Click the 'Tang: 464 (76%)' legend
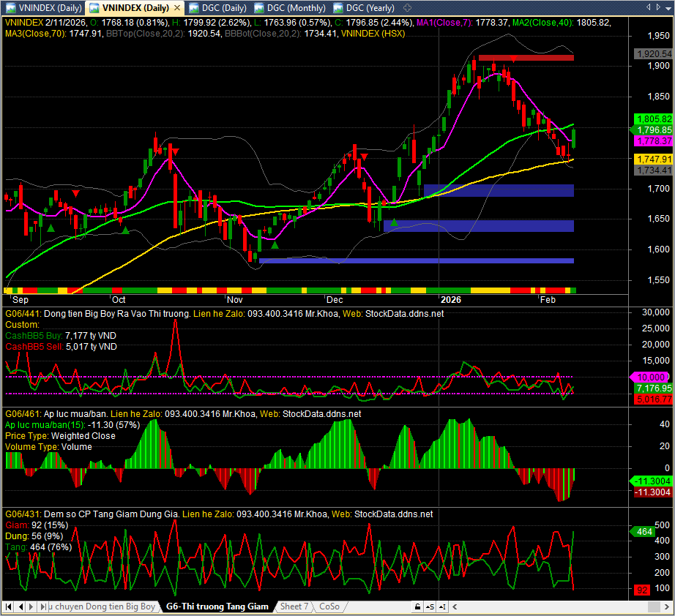Screen dimensions: 675x616 click(39, 547)
